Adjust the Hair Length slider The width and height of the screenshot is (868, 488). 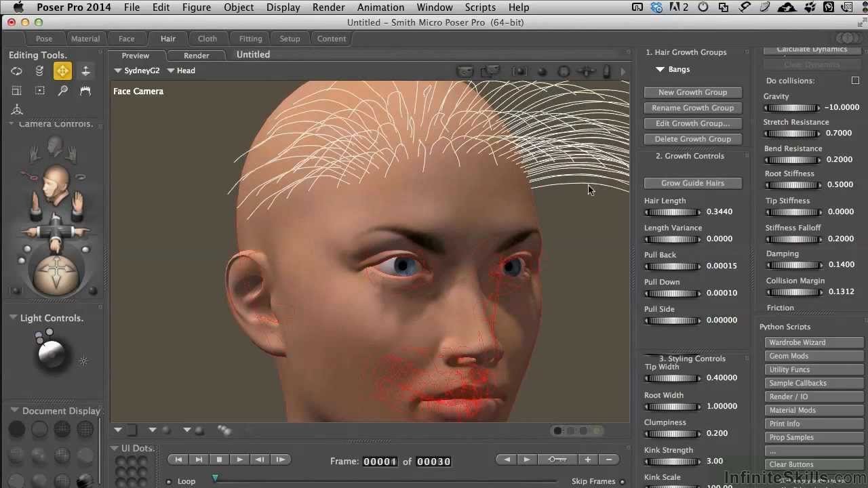[x=673, y=212]
